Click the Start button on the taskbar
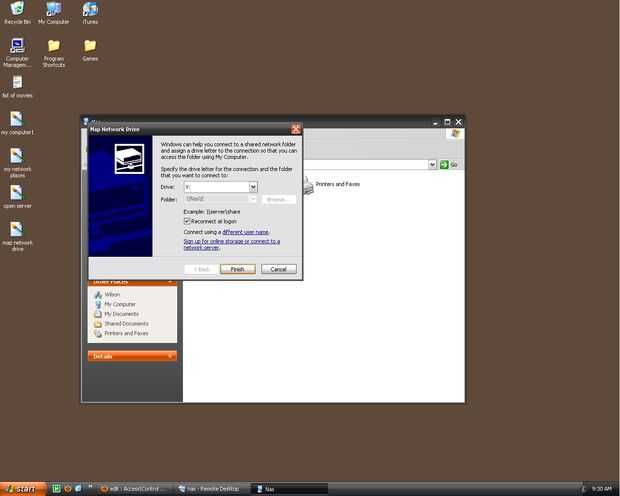The height and width of the screenshot is (496, 620). coord(23,489)
